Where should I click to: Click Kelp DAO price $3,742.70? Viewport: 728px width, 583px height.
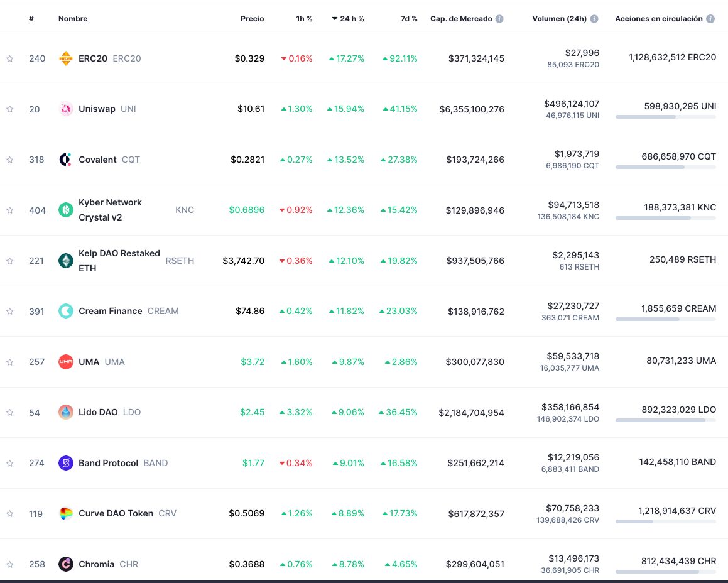[x=243, y=261]
